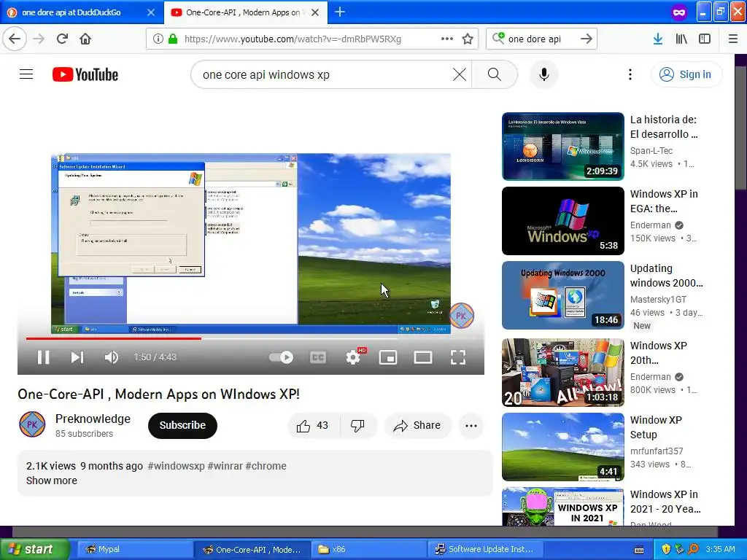
Task: Open Window XP Setup video thumbnail
Action: pyautogui.click(x=562, y=447)
